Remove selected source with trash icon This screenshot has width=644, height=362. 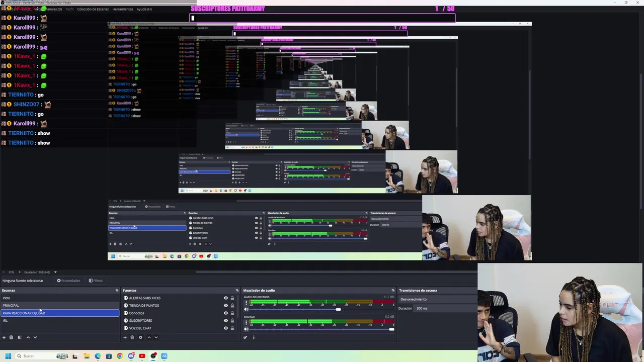click(132, 337)
